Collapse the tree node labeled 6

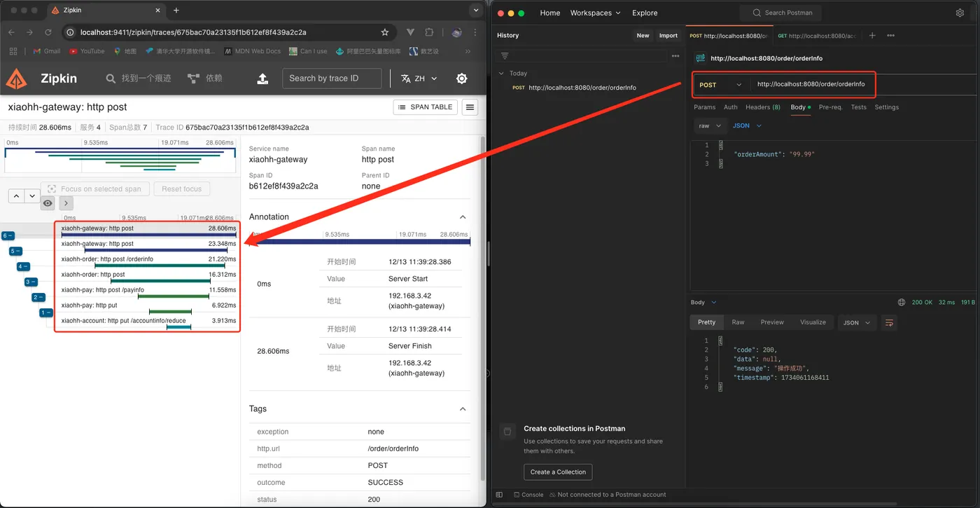tap(8, 235)
